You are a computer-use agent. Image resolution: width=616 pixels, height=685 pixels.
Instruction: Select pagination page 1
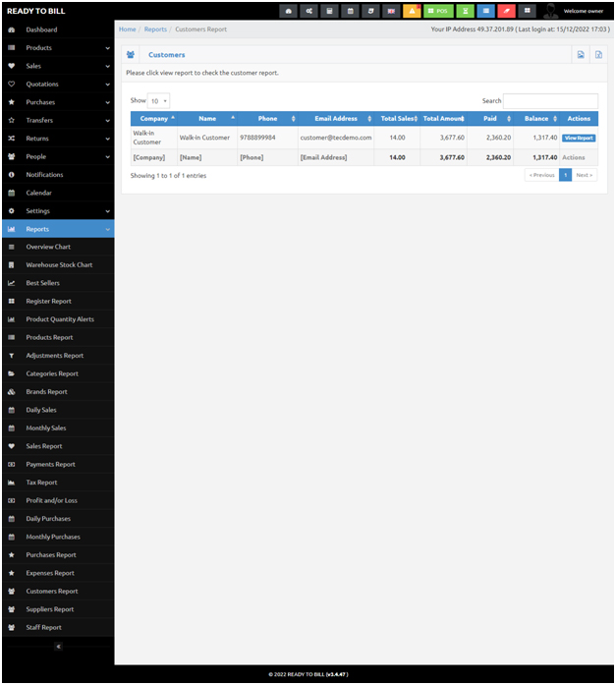click(565, 175)
